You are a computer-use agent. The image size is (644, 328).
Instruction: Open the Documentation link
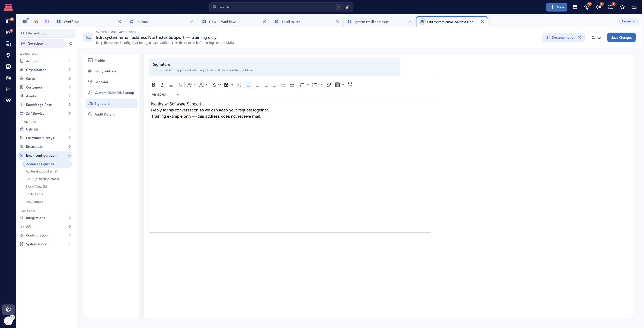tap(563, 37)
